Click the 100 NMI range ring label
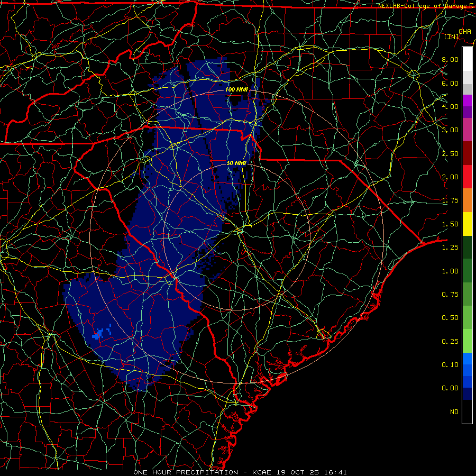476x476 pixels. coord(236,89)
